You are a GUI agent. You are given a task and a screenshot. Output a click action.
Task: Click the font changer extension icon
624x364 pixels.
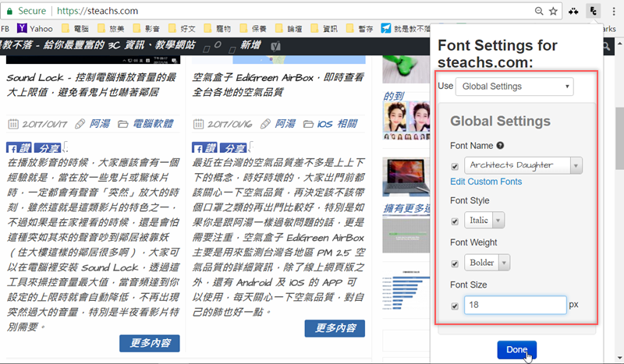tap(594, 11)
